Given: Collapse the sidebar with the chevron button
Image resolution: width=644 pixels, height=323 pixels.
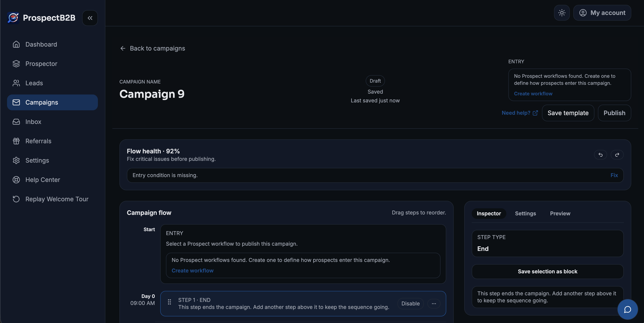Looking at the screenshot, I should (x=90, y=18).
